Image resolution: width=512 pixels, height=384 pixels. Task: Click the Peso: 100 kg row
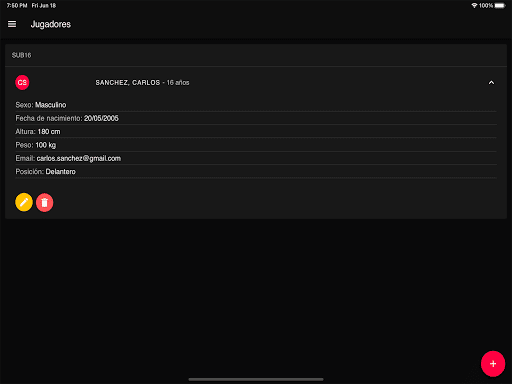pos(256,145)
